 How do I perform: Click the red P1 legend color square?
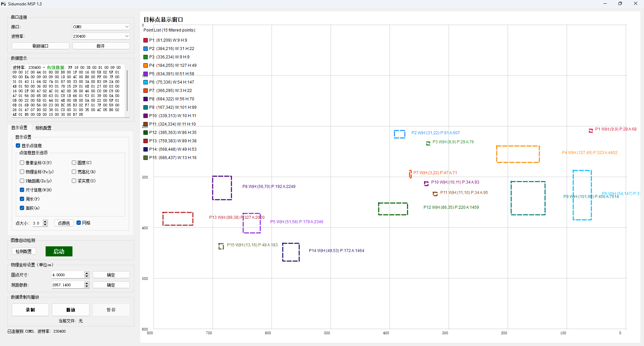pos(146,40)
